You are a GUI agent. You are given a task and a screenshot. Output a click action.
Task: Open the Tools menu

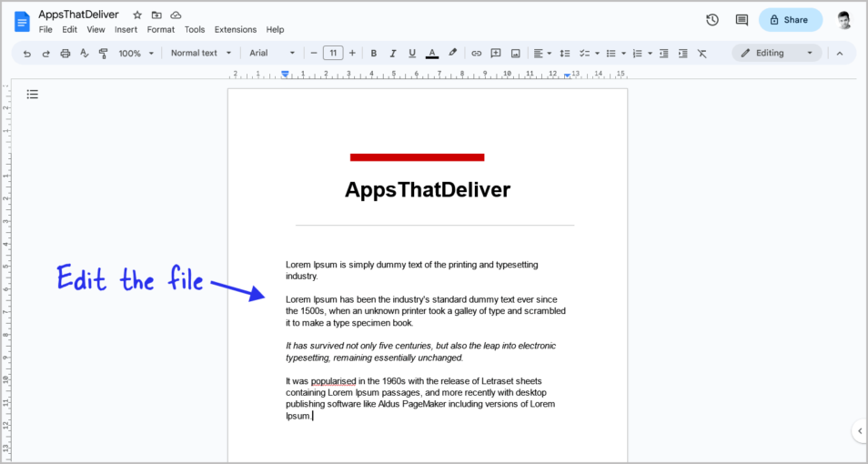tap(195, 30)
